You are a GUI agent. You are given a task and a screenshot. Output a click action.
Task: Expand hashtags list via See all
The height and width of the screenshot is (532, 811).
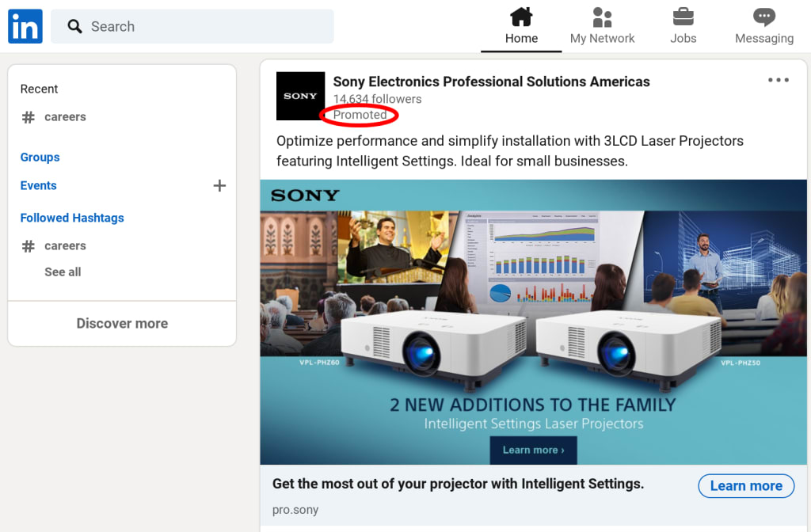(63, 272)
